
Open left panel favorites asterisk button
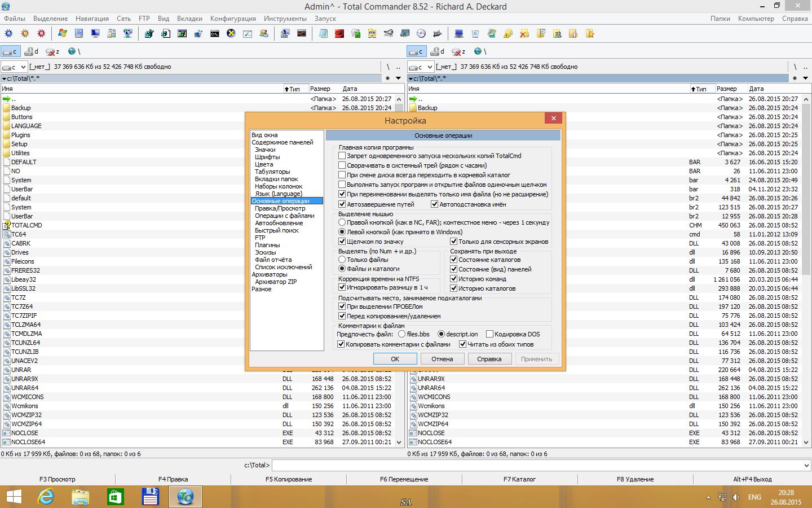(x=387, y=78)
